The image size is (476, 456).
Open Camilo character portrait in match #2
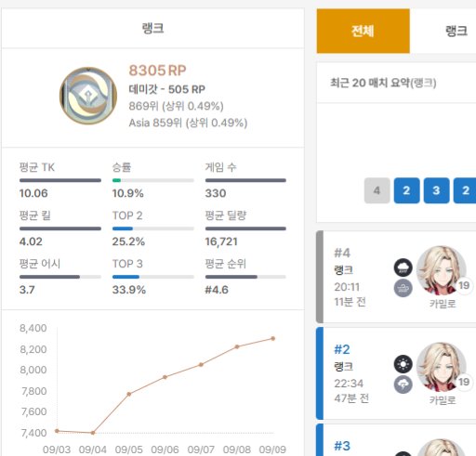coord(442,367)
